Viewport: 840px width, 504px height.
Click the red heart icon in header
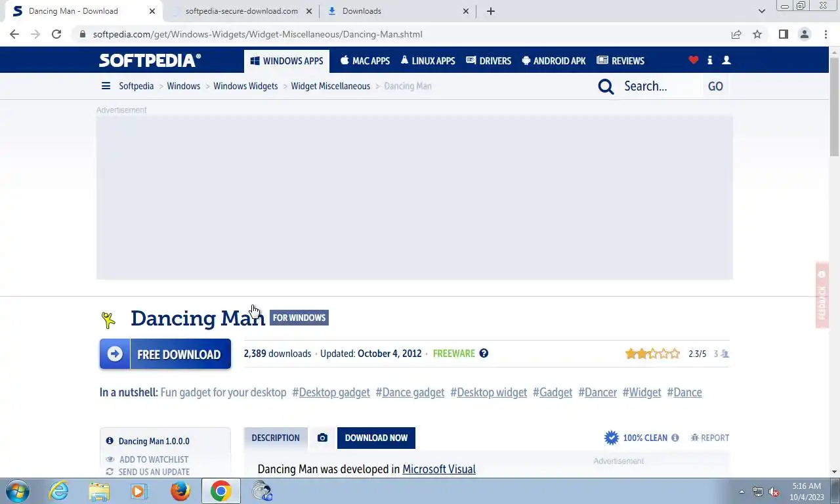(x=693, y=60)
